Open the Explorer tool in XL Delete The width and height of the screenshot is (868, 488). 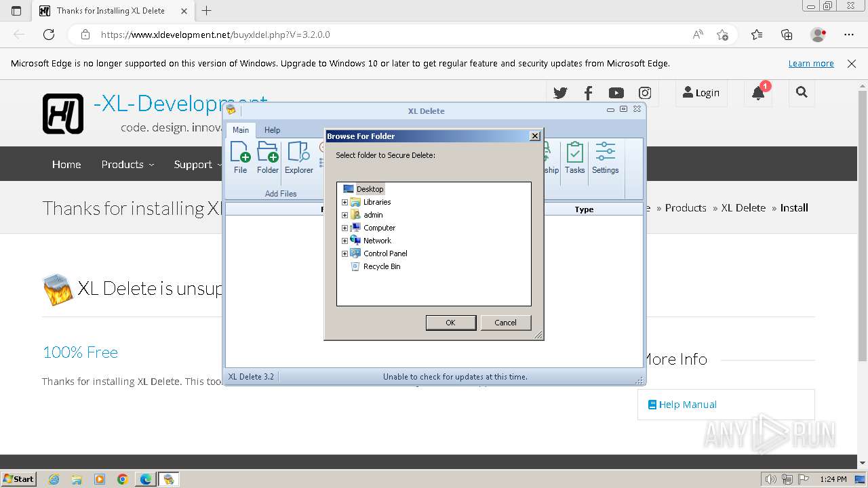(298, 158)
